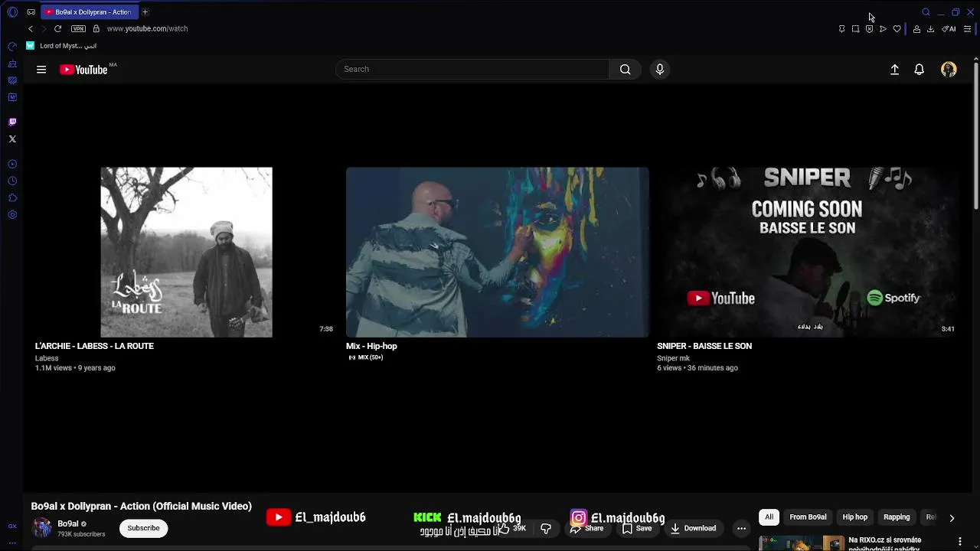Go to YouTube home via logo
The image size is (980, 551).
pos(83,70)
